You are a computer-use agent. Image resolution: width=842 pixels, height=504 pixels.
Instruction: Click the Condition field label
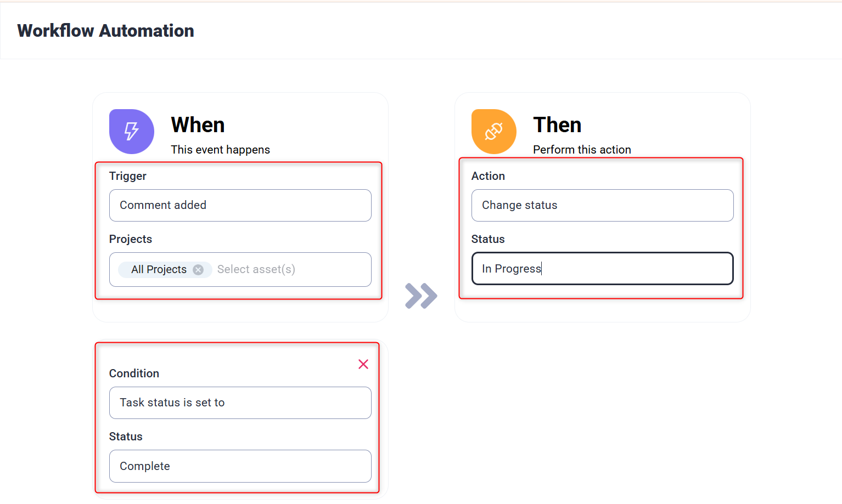pyautogui.click(x=134, y=373)
